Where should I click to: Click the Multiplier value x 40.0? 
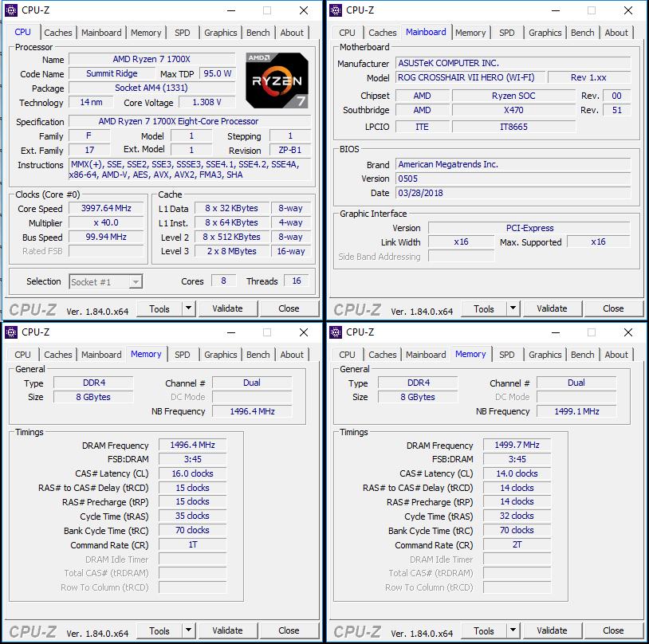(x=106, y=222)
